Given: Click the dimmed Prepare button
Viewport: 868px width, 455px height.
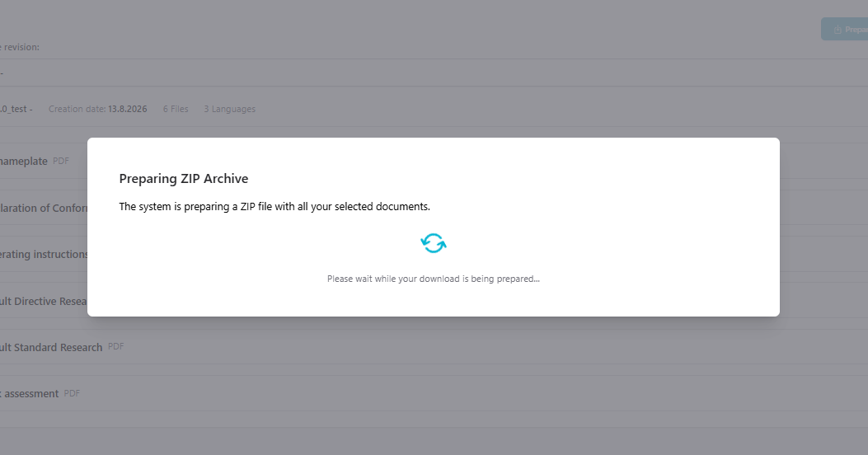Looking at the screenshot, I should 845,29.
